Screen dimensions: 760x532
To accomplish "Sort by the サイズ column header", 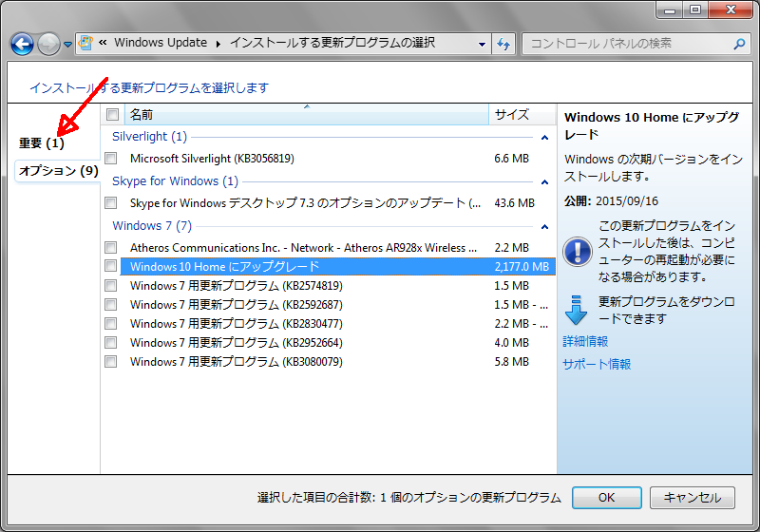I will [522, 115].
